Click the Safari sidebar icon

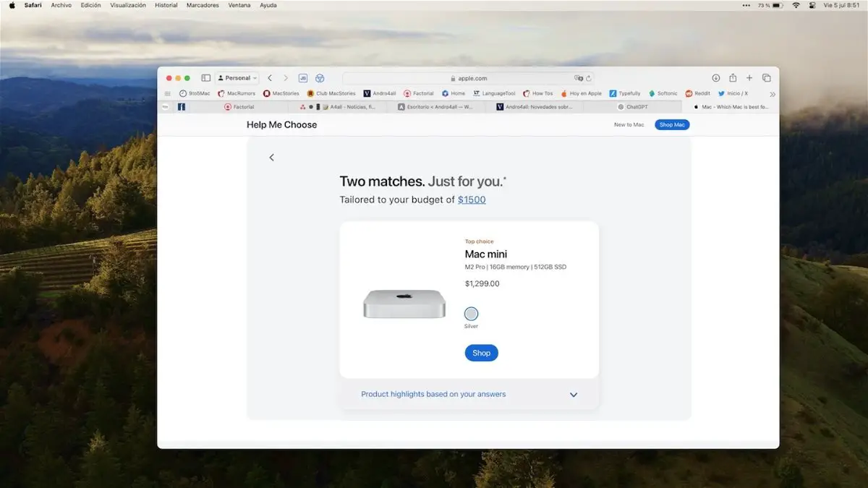206,77
